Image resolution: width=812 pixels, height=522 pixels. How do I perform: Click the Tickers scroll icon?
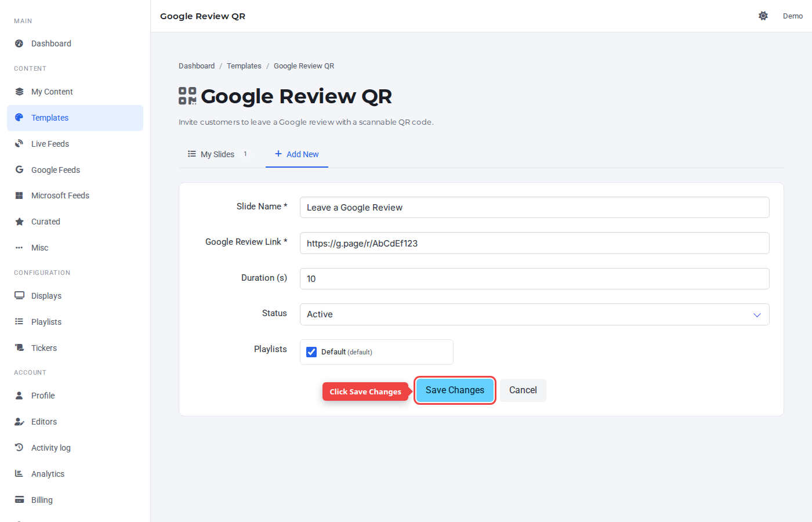tap(19, 348)
